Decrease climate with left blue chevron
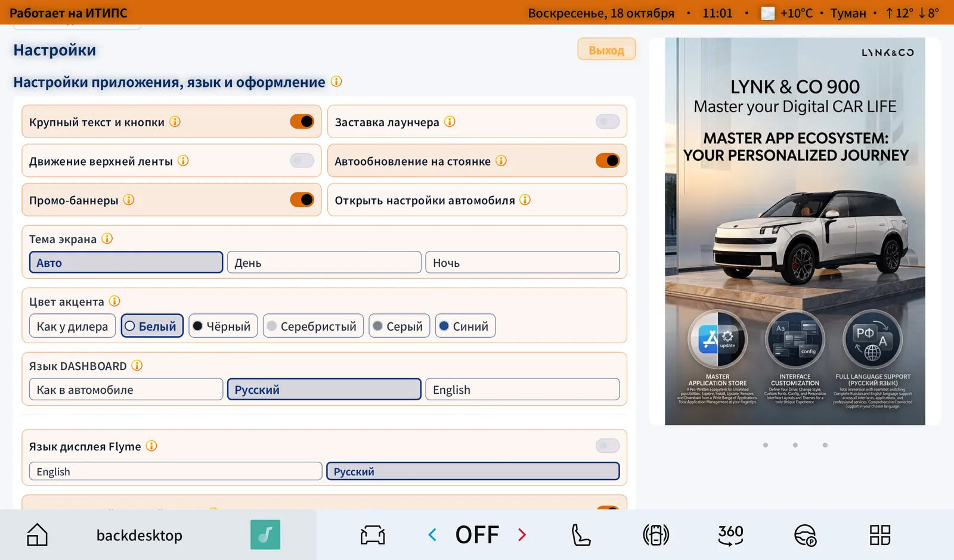The height and width of the screenshot is (560, 954). point(432,534)
